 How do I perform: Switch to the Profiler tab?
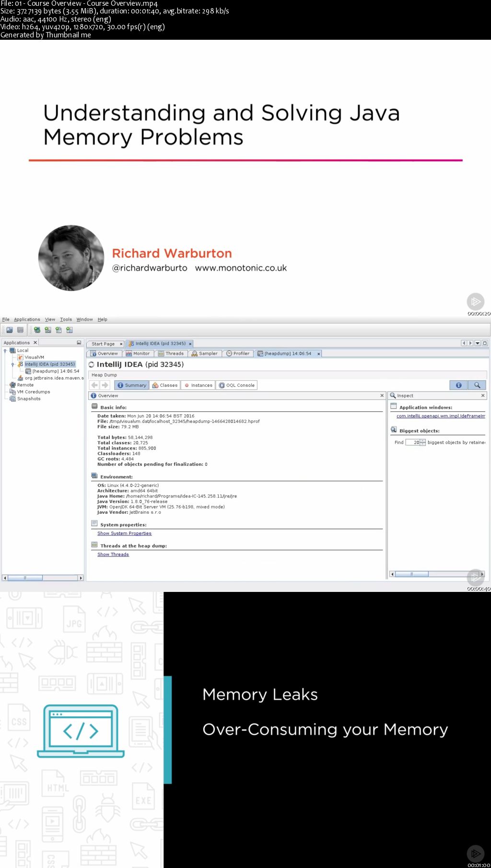tap(238, 354)
